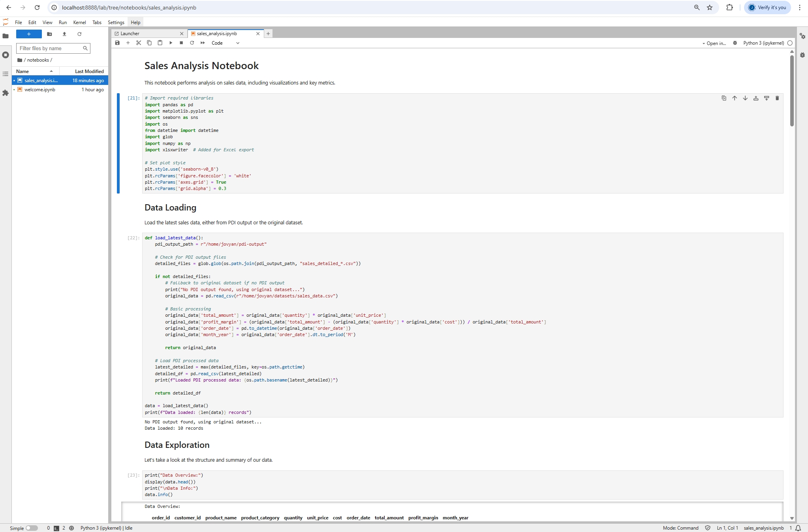Click the notebook vertical scrollbar thumb

792,91
